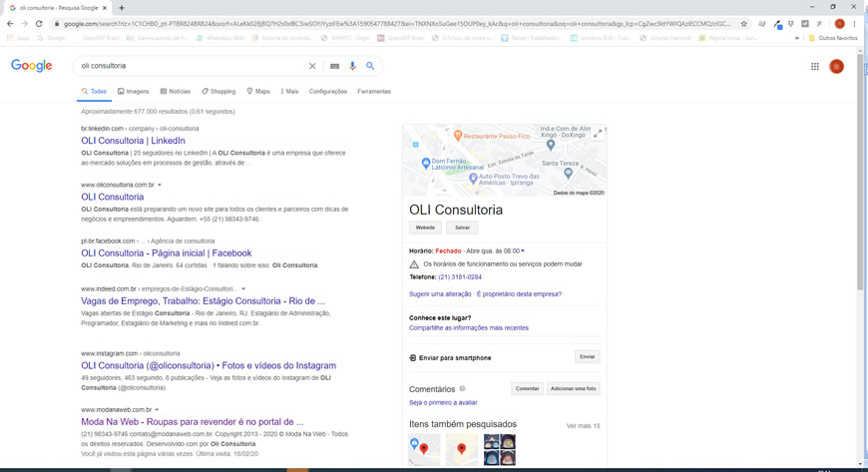Open the comments help info icon
This screenshot has height=472, width=868.
(462, 389)
